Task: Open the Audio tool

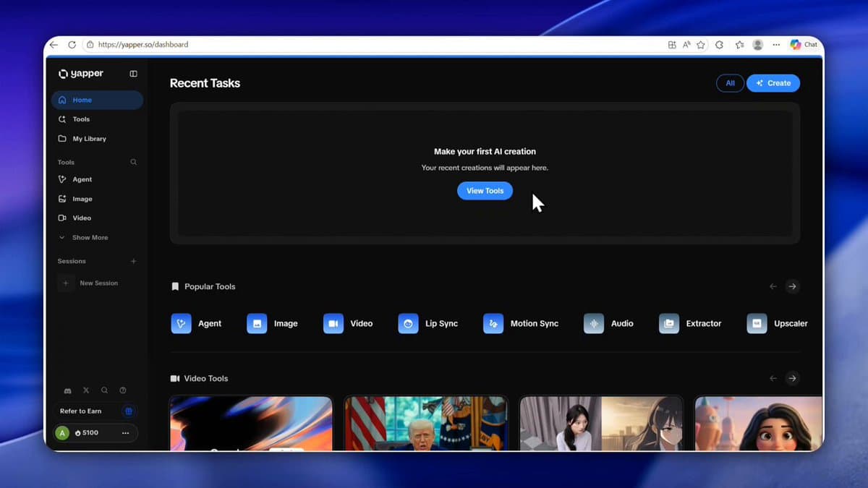Action: pyautogui.click(x=608, y=323)
